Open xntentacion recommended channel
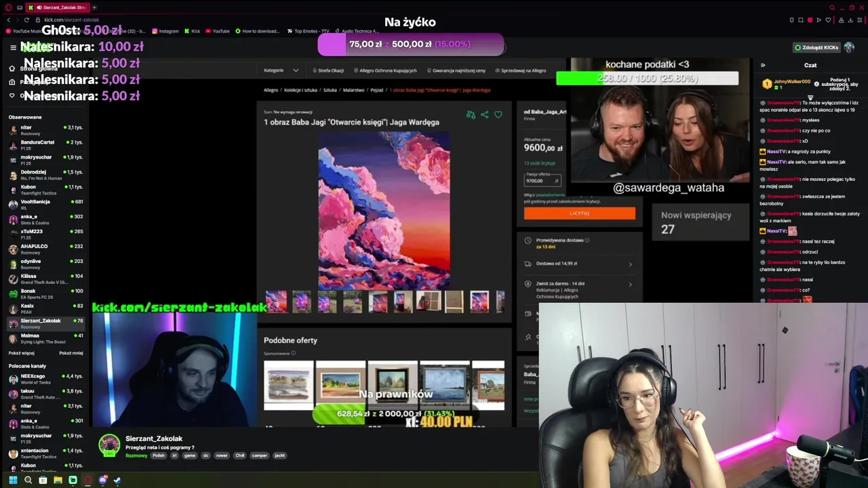Screen dimensions: 868x488 [x=45, y=453]
